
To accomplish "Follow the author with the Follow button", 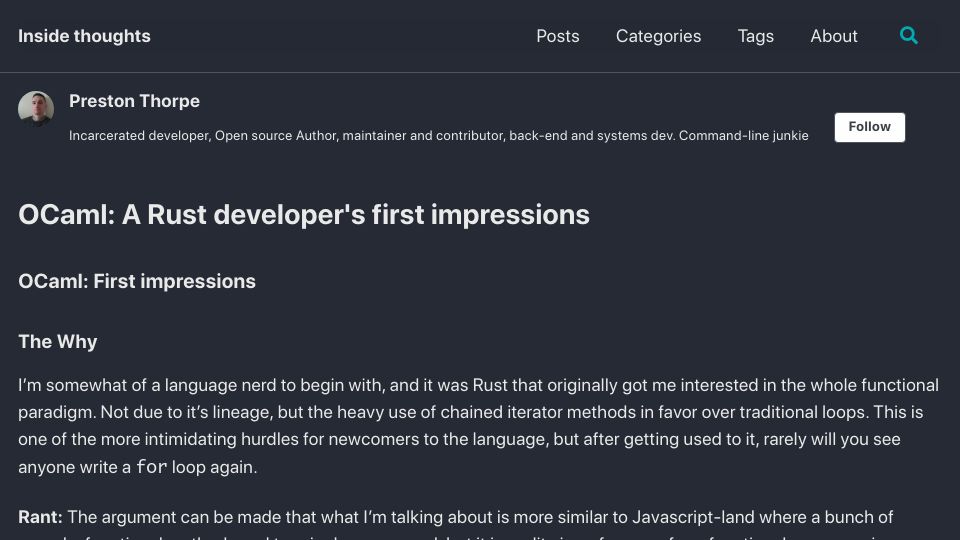I will (869, 127).
